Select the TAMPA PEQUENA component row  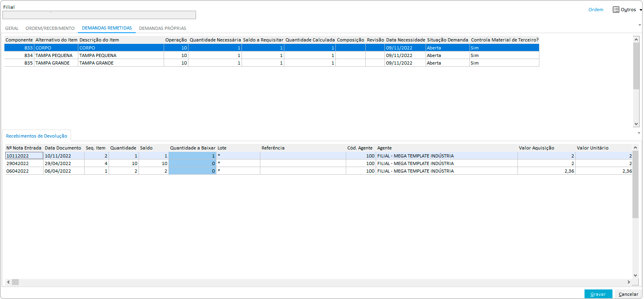pos(54,55)
